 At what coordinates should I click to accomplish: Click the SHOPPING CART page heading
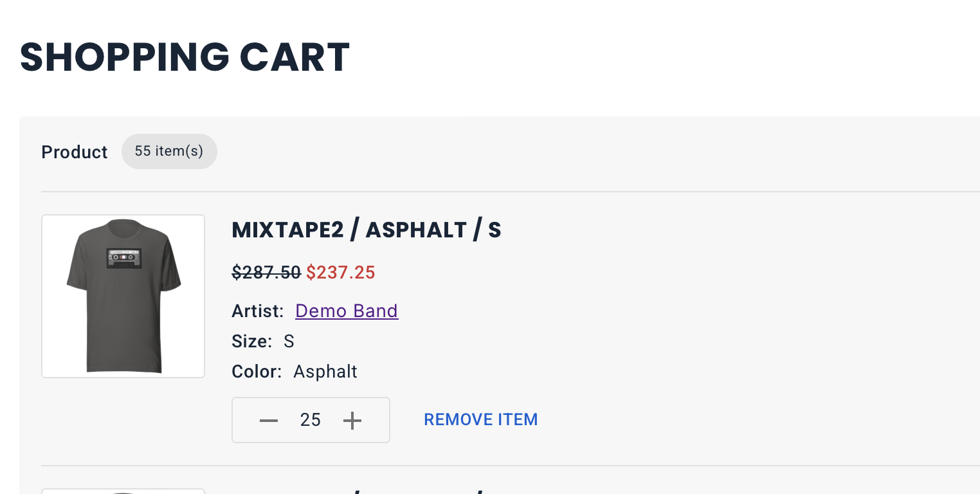click(x=185, y=57)
